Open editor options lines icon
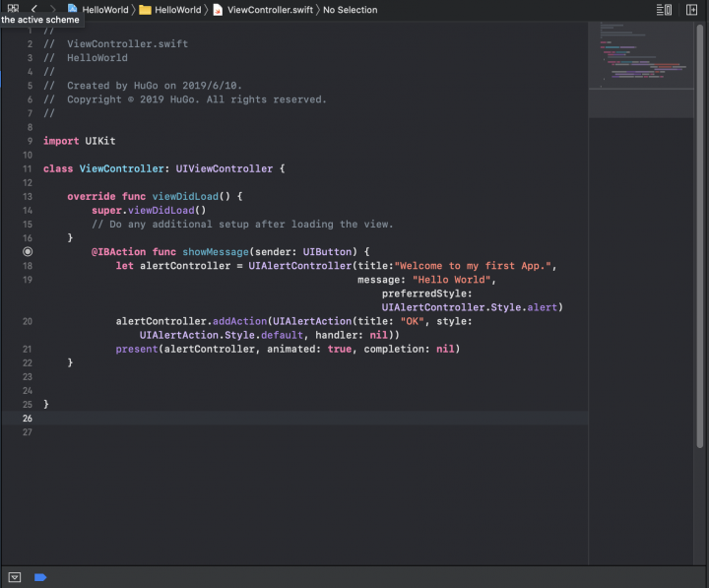Viewport: 709px width, 588px height. point(664,10)
